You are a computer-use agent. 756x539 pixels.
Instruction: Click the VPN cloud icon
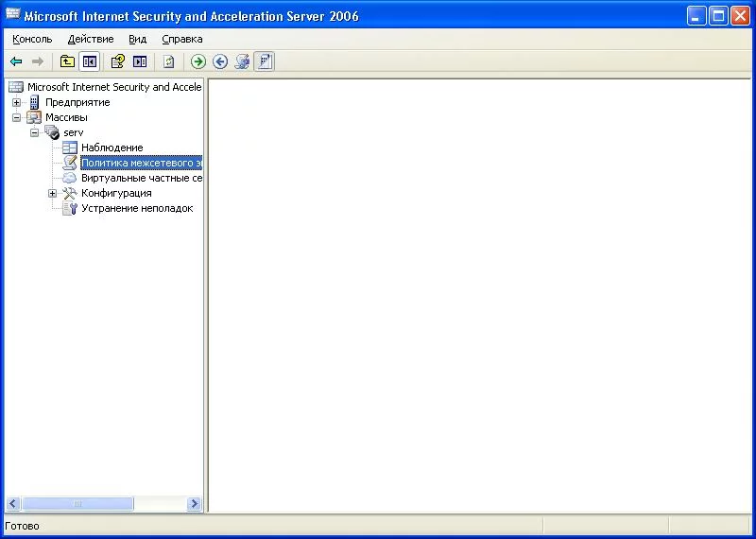pos(70,178)
